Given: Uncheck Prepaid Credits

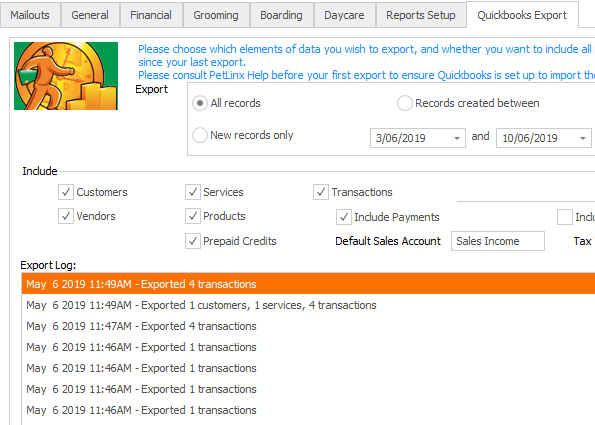Looking at the screenshot, I should (192, 241).
